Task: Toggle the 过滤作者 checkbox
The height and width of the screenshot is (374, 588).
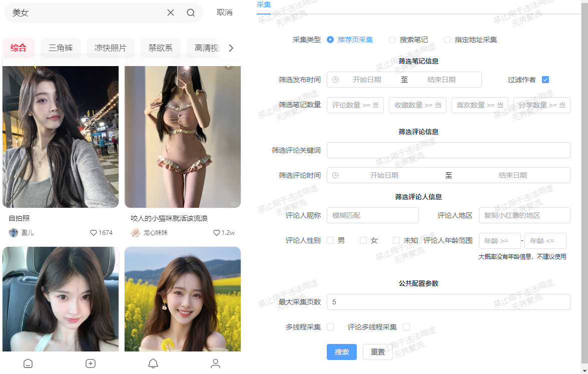Action: pyautogui.click(x=545, y=80)
